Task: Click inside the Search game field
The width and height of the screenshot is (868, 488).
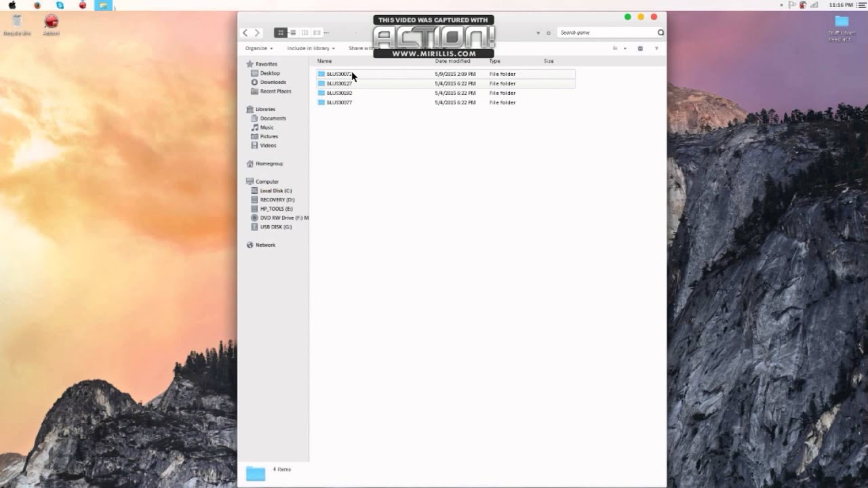Action: 607,33
